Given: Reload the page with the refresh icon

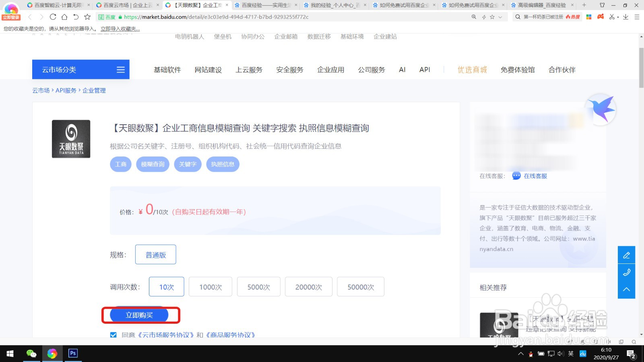Looking at the screenshot, I should (x=53, y=17).
